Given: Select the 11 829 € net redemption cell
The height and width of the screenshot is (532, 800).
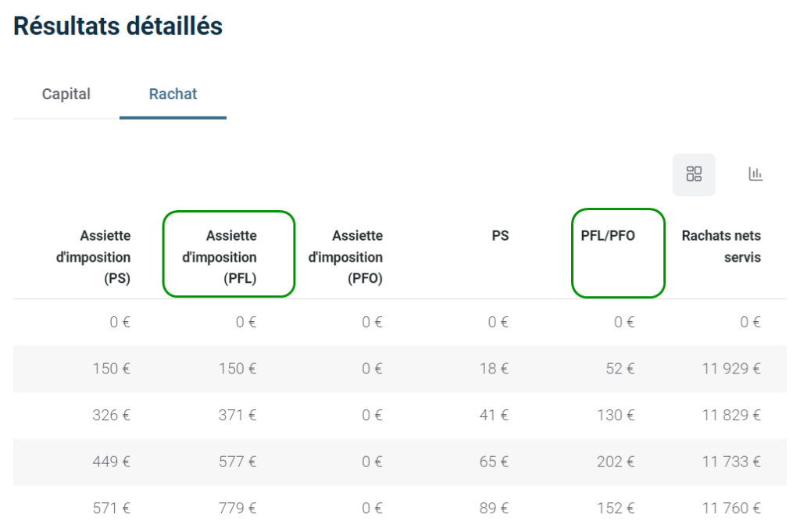Looking at the screenshot, I should coord(731,416).
